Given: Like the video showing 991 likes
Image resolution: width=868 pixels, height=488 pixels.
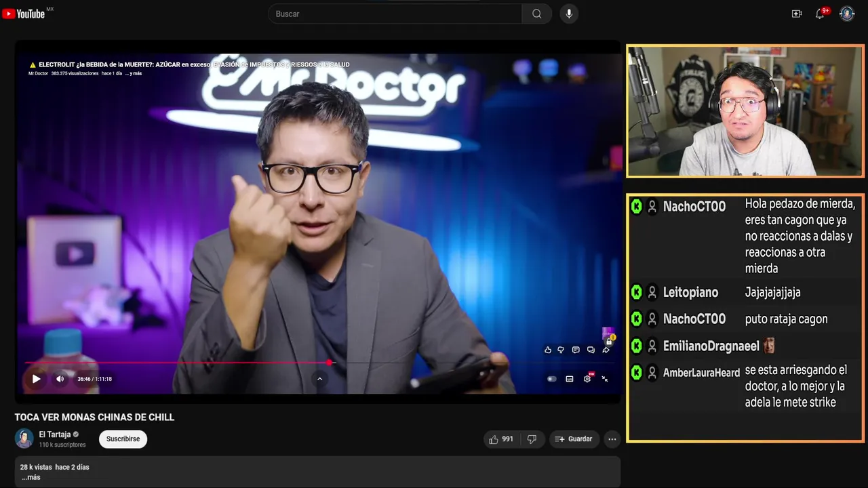Looking at the screenshot, I should coord(501,439).
